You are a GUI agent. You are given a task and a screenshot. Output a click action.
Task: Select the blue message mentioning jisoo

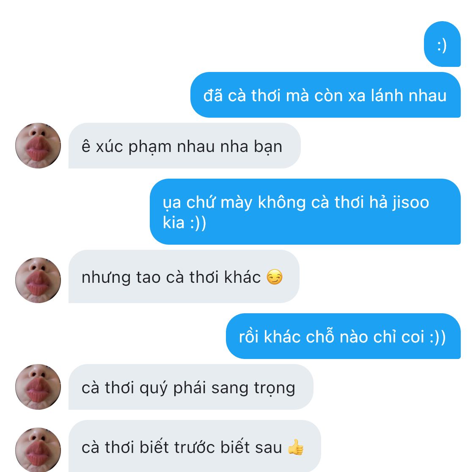coord(305,212)
